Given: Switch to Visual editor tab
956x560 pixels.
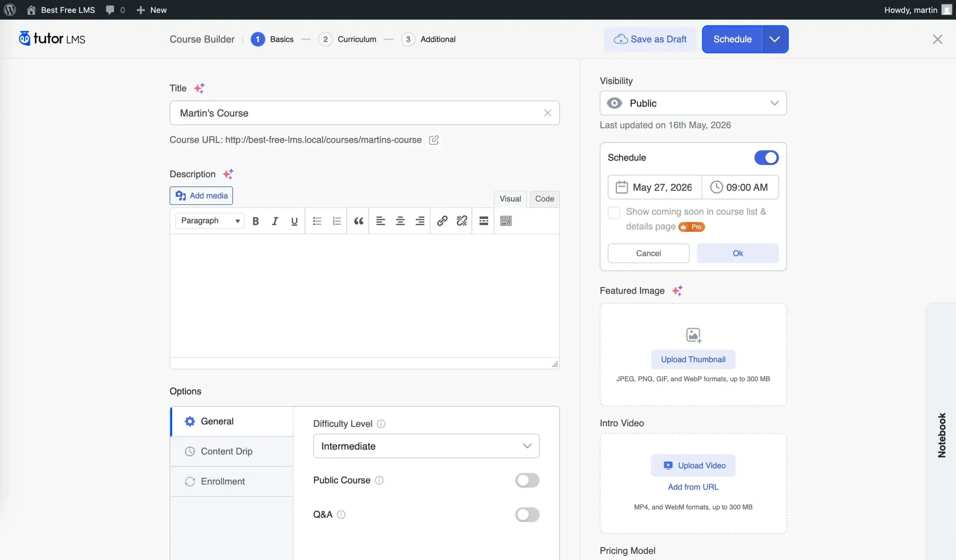Looking at the screenshot, I should point(510,199).
